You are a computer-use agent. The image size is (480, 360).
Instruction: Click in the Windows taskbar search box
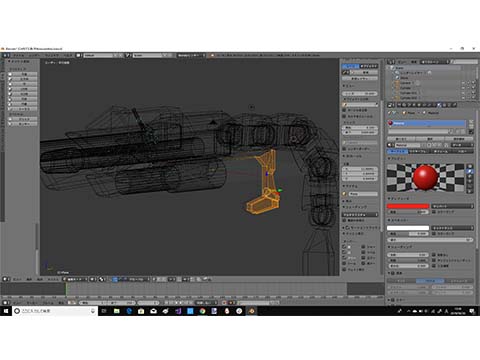click(55, 311)
